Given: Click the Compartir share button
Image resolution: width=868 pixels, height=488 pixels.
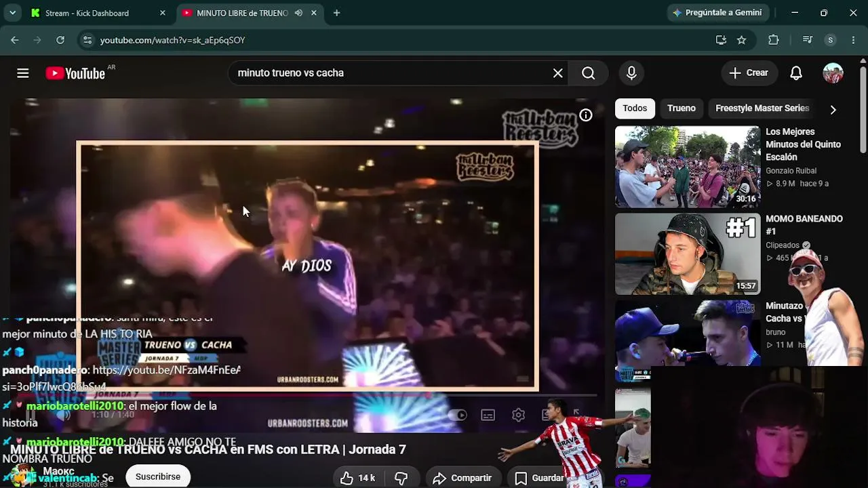Looking at the screenshot, I should pyautogui.click(x=462, y=478).
